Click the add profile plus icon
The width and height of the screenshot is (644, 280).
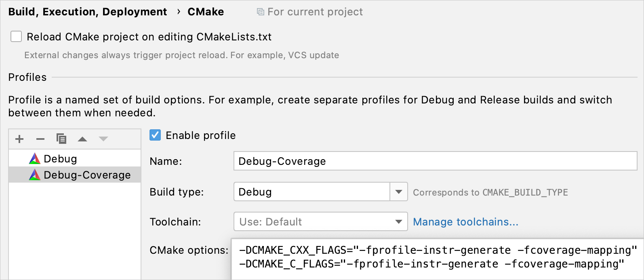(19, 139)
